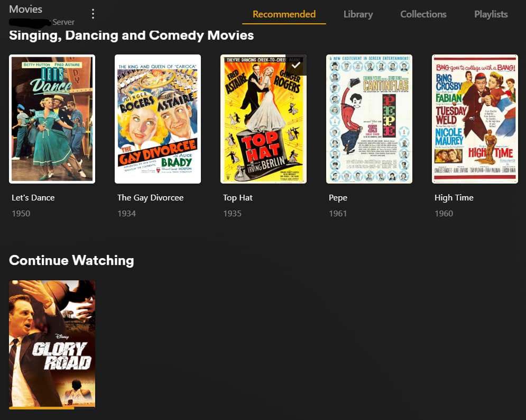Screen dimensions: 526x420
Task: Click the 1961 year under Pepe
Action: 338,214
